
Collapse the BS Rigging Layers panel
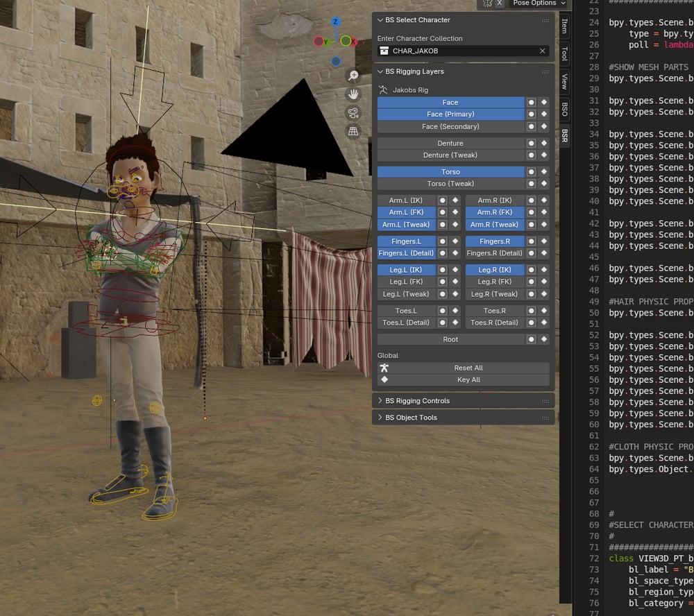pyautogui.click(x=380, y=71)
